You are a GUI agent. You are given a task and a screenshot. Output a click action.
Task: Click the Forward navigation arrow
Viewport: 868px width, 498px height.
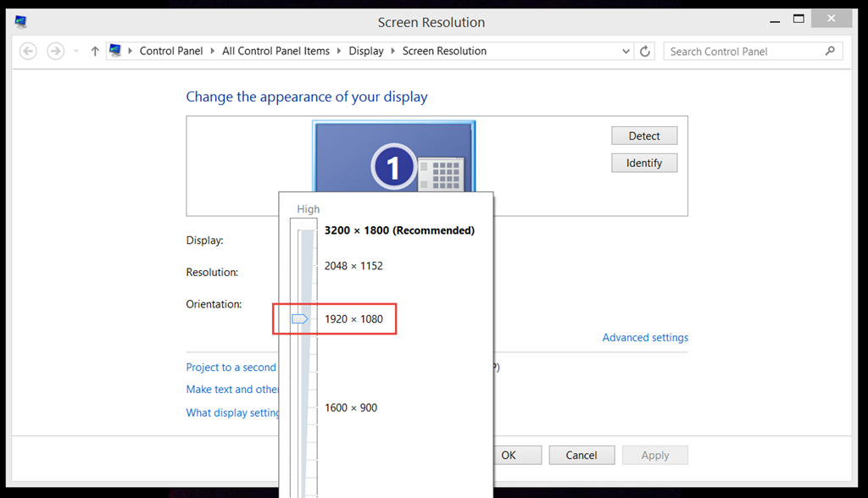(x=56, y=51)
